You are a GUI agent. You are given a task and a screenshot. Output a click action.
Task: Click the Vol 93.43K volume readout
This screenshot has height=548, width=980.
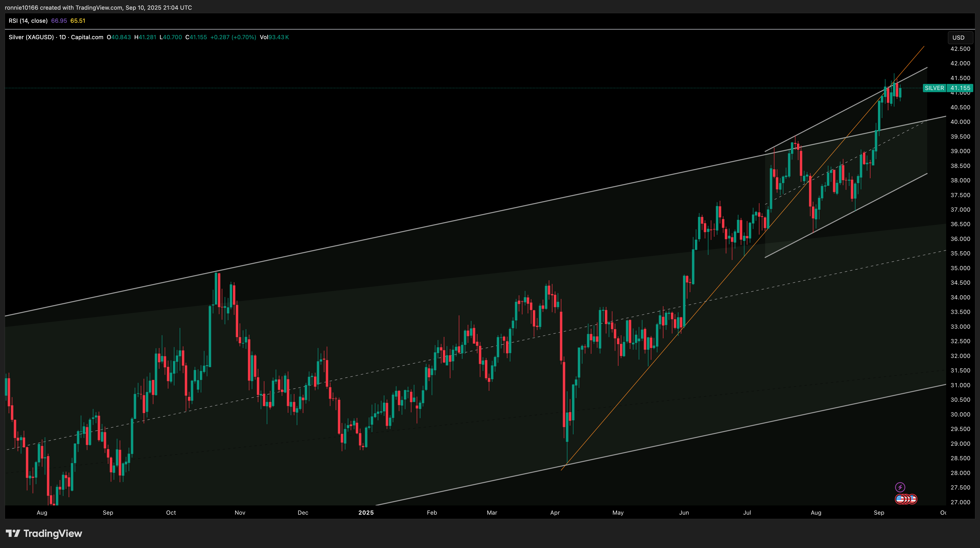coord(274,37)
